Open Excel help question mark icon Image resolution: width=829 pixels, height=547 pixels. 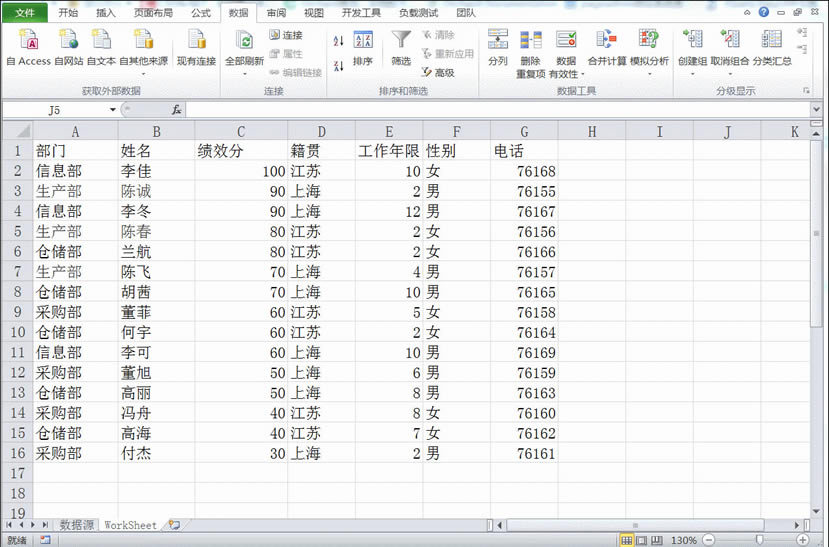coord(763,12)
